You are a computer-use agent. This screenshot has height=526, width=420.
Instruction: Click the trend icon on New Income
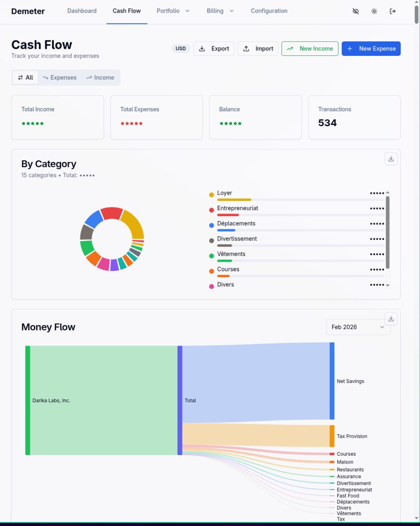tap(290, 48)
